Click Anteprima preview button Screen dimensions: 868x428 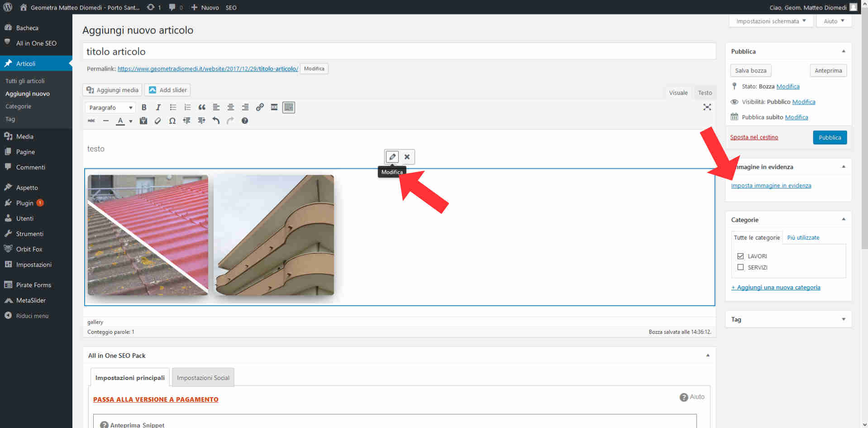(x=828, y=71)
